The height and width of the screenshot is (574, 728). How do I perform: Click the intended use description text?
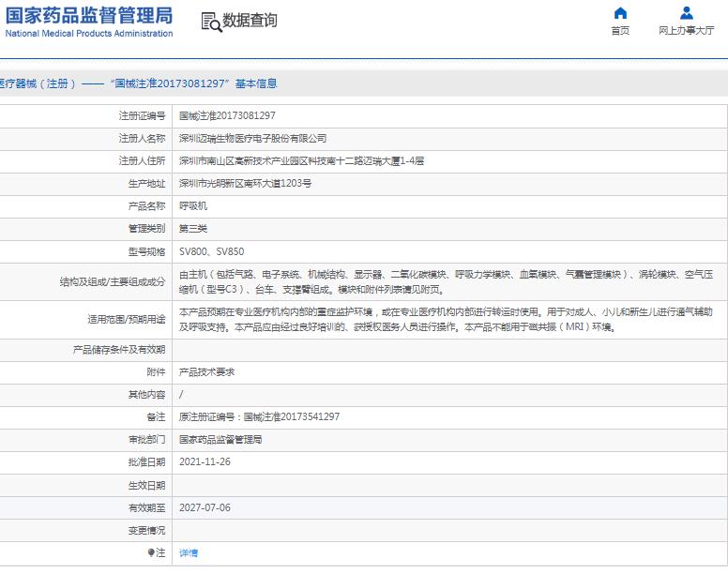(x=446, y=319)
